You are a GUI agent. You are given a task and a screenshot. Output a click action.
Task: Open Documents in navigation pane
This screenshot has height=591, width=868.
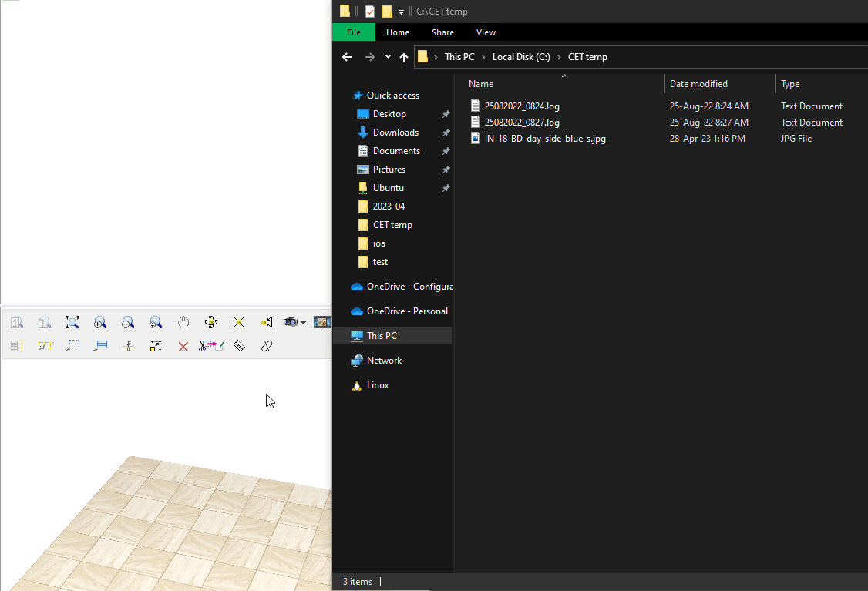[396, 151]
